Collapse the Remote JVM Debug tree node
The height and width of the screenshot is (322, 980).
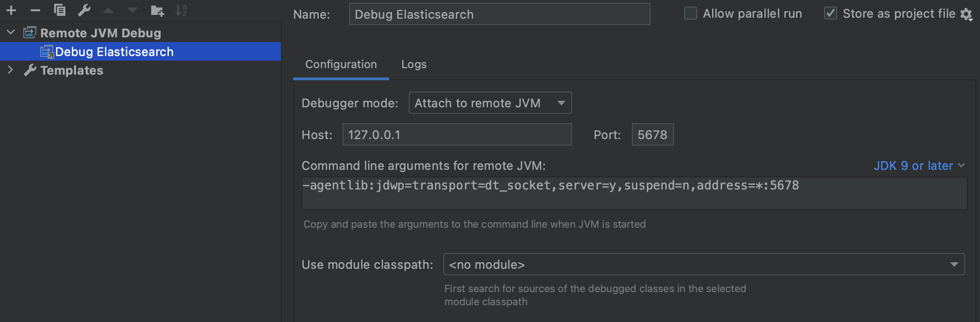pyautogui.click(x=11, y=33)
